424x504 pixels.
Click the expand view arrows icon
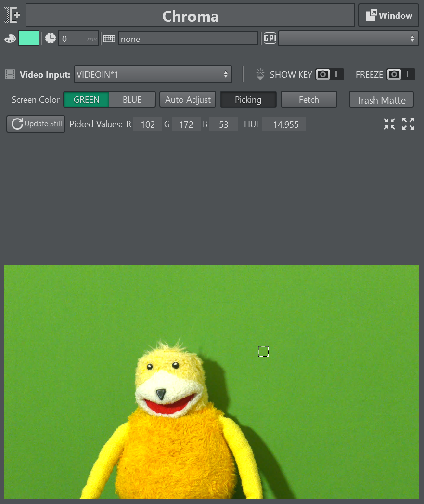pos(408,124)
